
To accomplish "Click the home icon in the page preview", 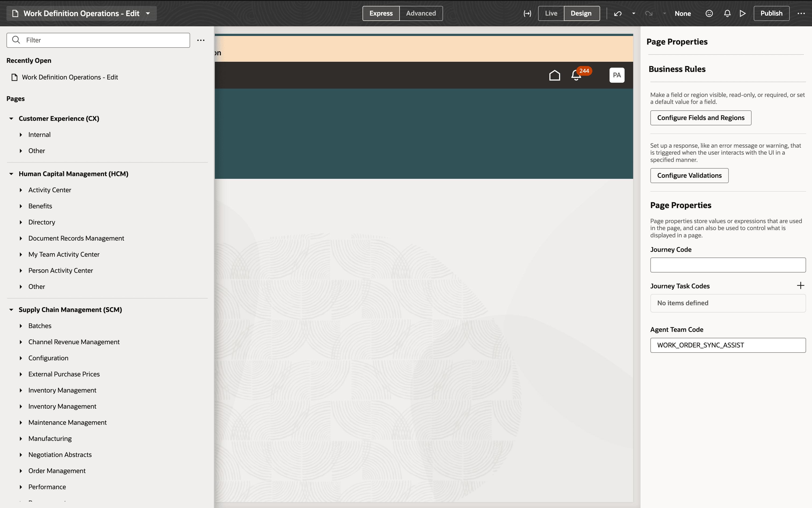I will (554, 75).
